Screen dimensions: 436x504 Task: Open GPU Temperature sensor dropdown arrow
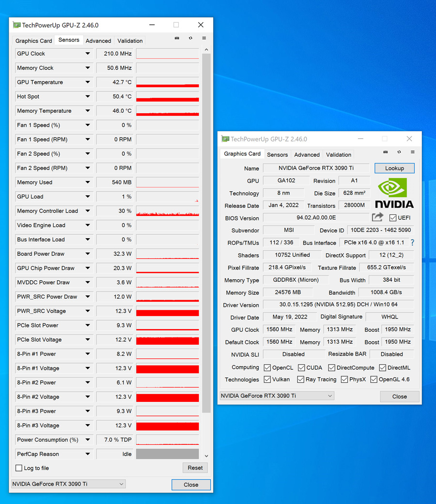88,82
